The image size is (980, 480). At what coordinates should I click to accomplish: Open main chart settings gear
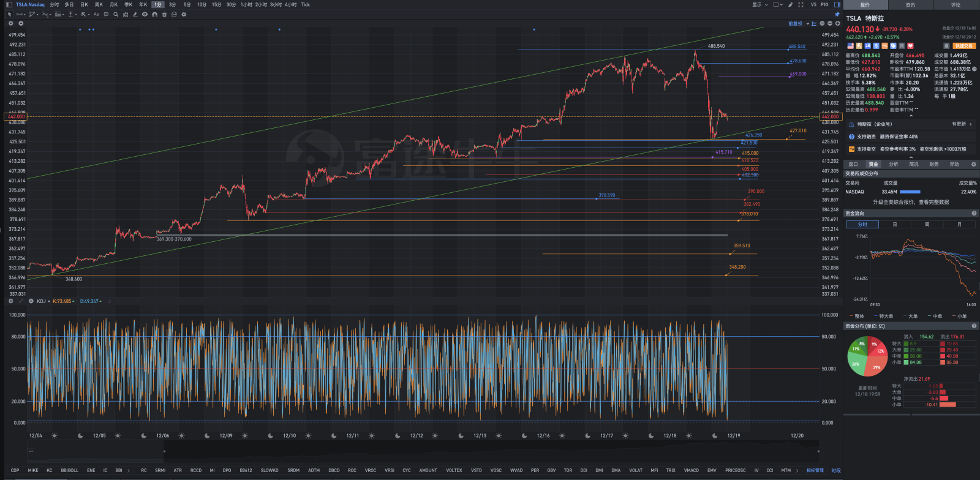pos(10,23)
